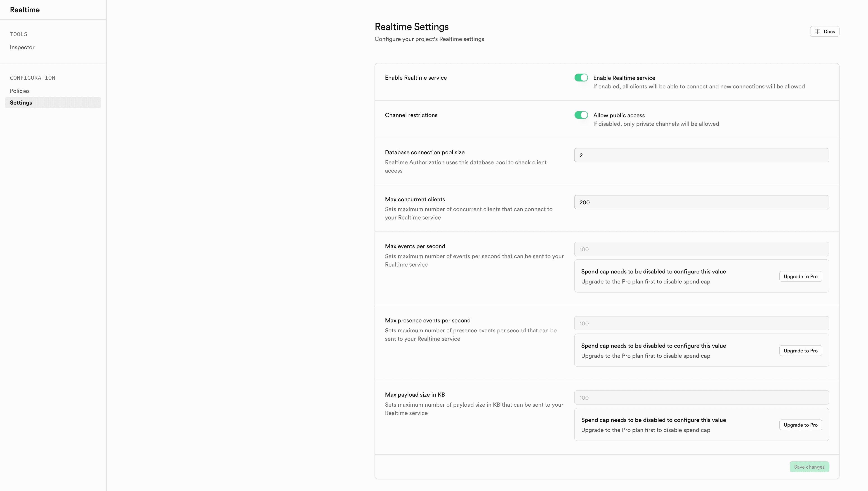Click the disabled Max events per second input
868x491 pixels.
(701, 249)
